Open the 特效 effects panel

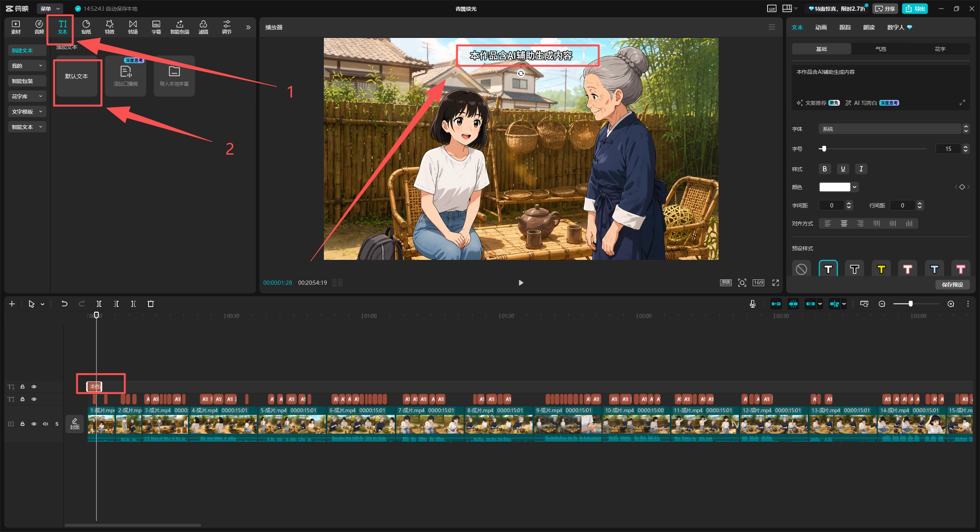coord(109,27)
